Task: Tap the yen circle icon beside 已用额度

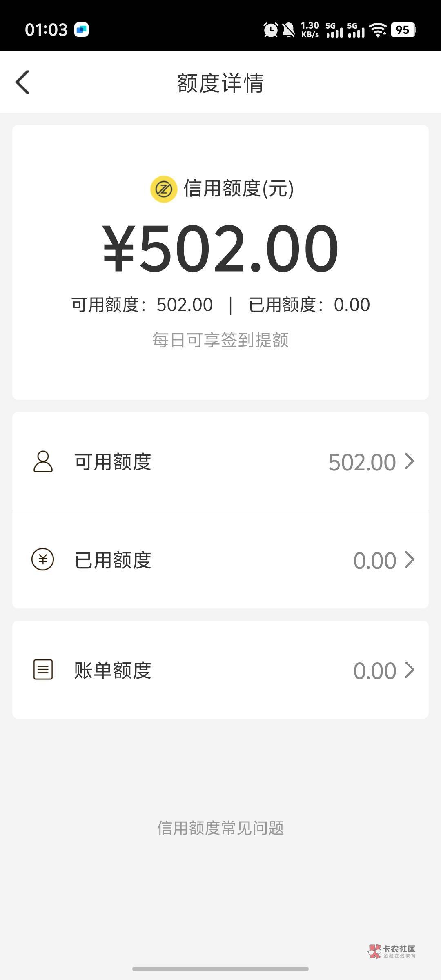Action: click(43, 559)
